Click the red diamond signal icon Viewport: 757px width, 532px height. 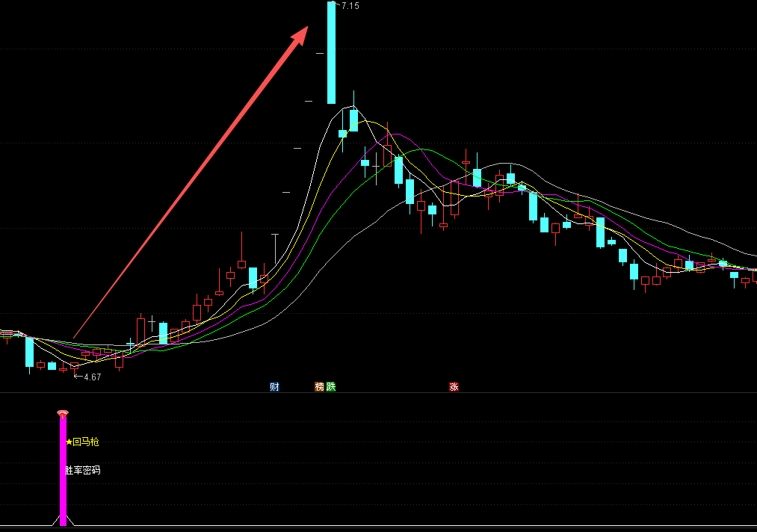pyautogui.click(x=63, y=414)
